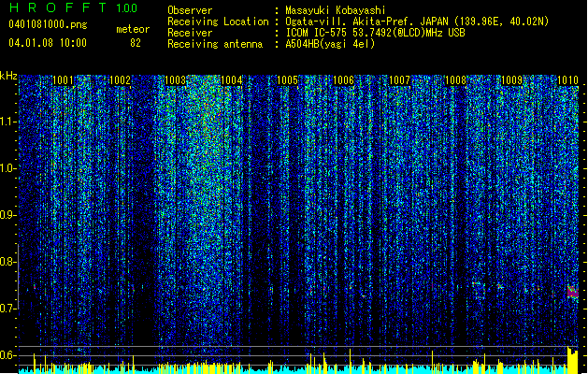588x374 pixels.
Task: Click the 1006 time marker
Action: click(x=343, y=80)
